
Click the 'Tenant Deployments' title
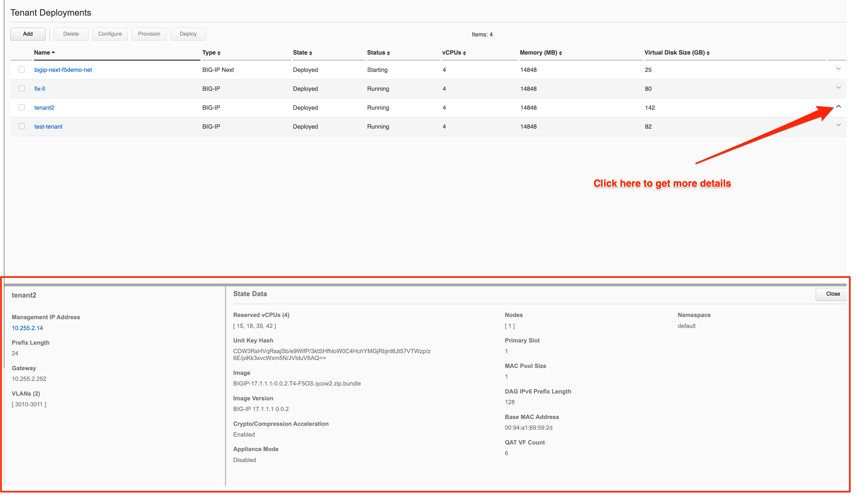[x=51, y=13]
